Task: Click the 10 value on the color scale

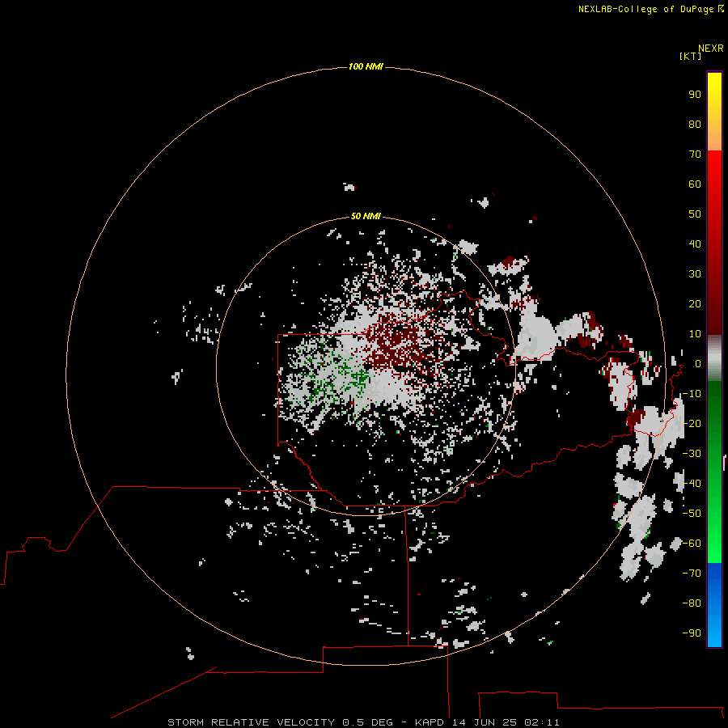Action: pyautogui.click(x=695, y=334)
